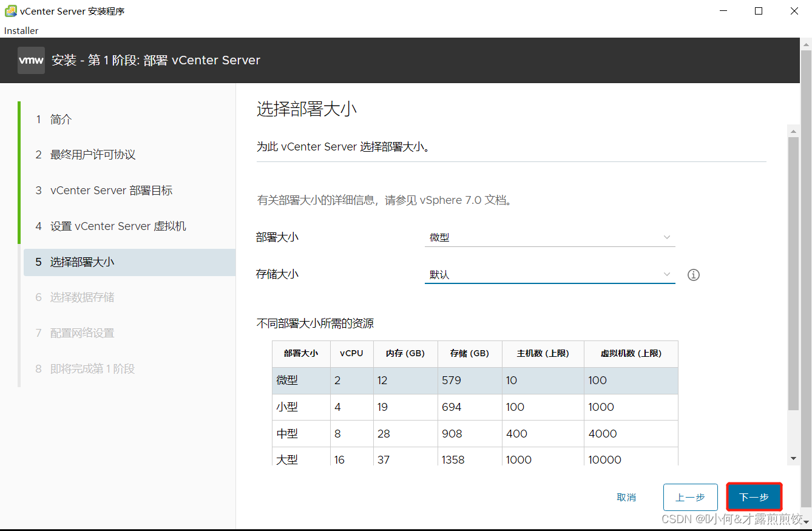The image size is (812, 531).
Task: Click the 下一步 button
Action: [x=754, y=497]
